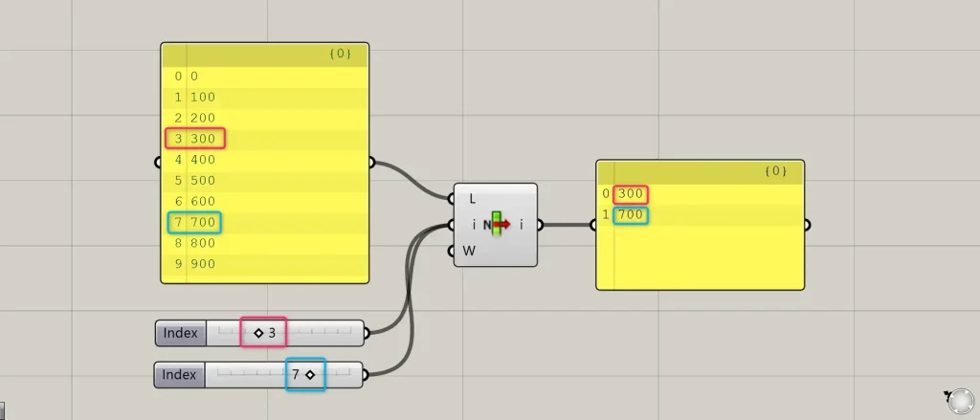Click the L input of List Item
Screen dimensions: 980x420
[x=473, y=199]
